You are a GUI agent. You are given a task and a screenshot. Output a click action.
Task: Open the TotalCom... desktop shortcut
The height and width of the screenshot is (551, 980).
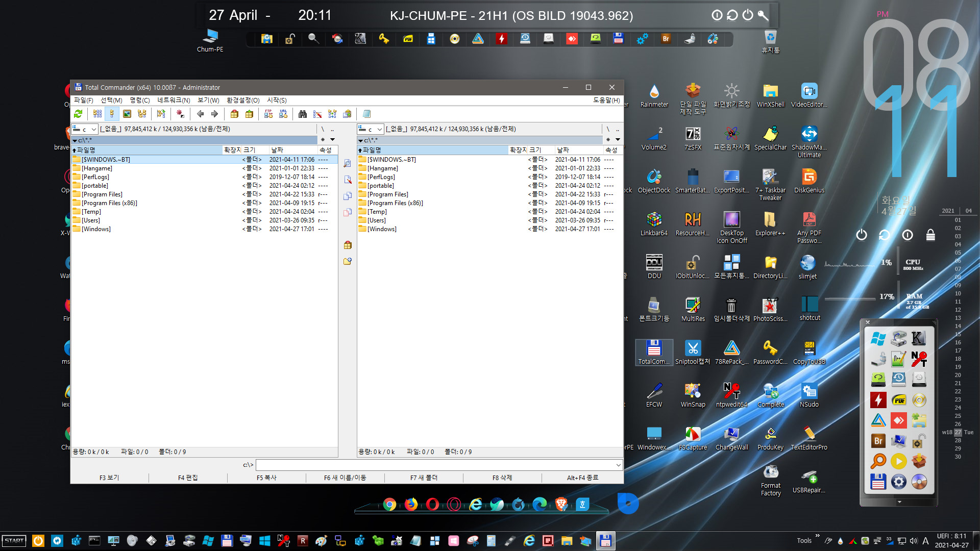click(x=654, y=352)
